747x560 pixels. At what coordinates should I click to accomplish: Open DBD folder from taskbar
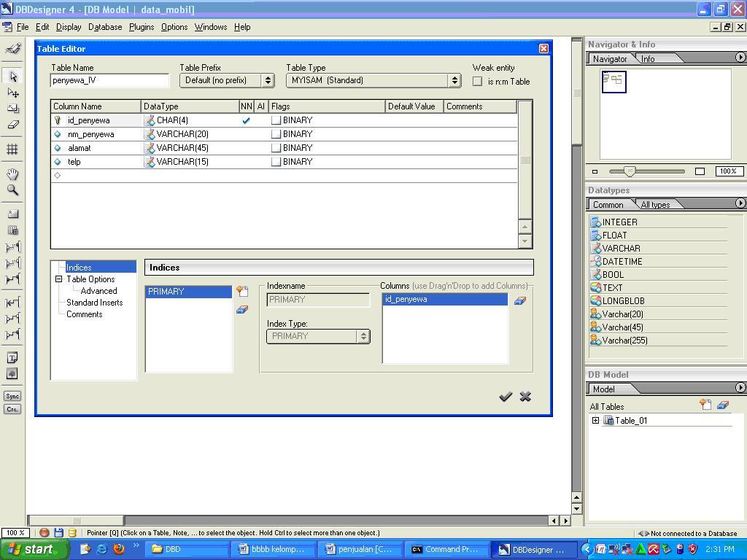pyautogui.click(x=186, y=549)
